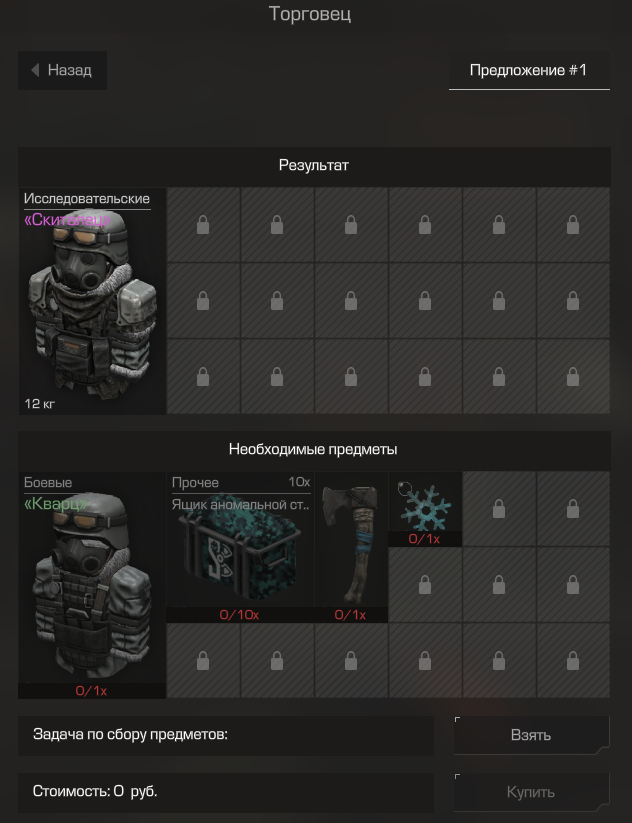Click the locked slot right of the snowflake

click(x=499, y=509)
